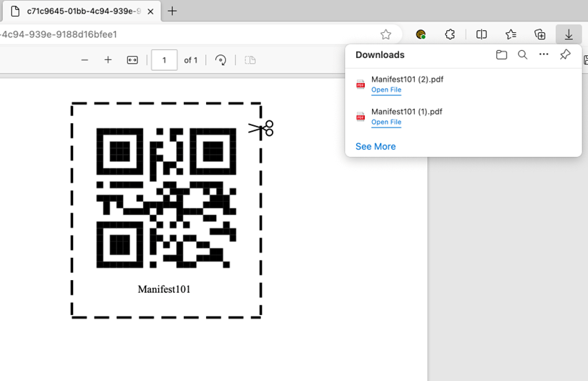Pin the Downloads panel
This screenshot has width=588, height=381.
coord(564,54)
